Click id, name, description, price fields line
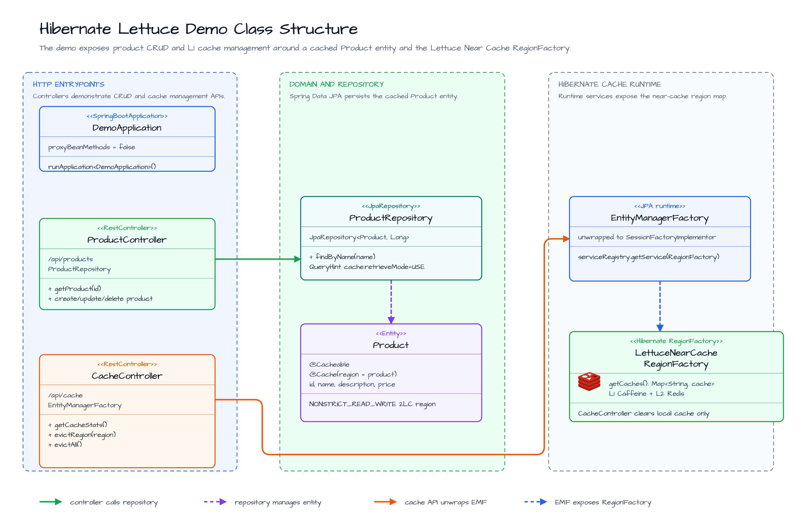The height and width of the screenshot is (527, 812). (352, 384)
